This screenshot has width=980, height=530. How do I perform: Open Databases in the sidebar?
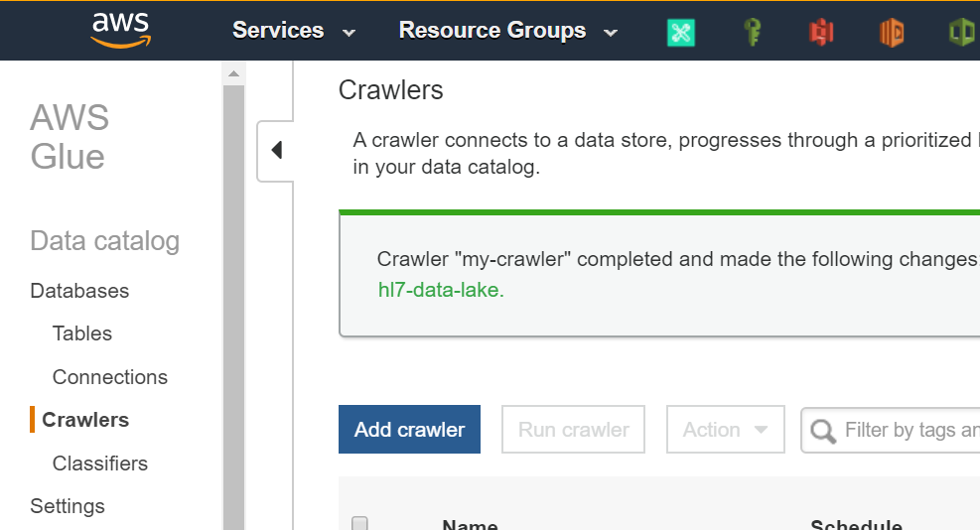pyautogui.click(x=79, y=291)
